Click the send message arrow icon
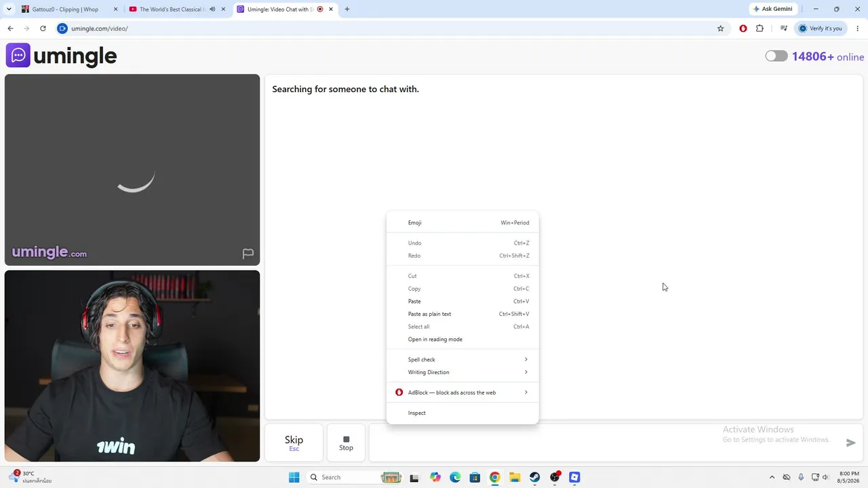Screen dimensions: 868x488 [x=851, y=443]
